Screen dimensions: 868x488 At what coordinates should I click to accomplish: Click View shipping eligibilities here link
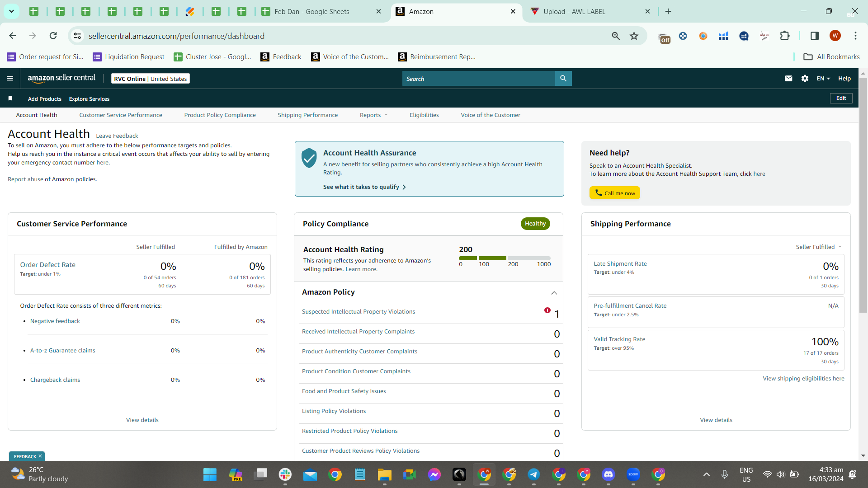pos(804,379)
